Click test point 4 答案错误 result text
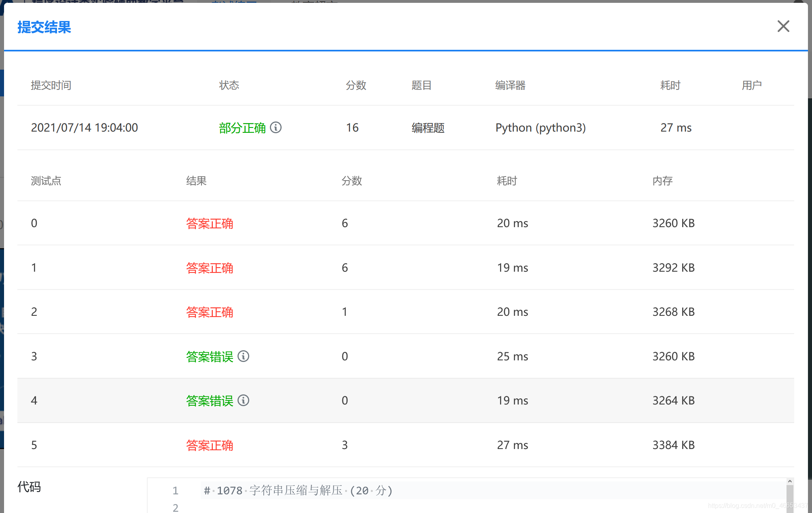This screenshot has width=812, height=513. 210,401
